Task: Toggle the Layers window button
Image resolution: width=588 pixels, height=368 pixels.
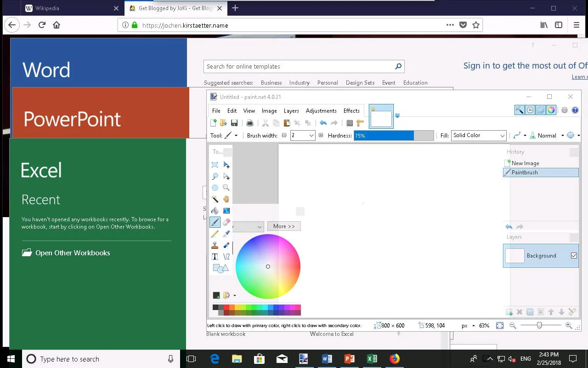Action: tap(541, 110)
